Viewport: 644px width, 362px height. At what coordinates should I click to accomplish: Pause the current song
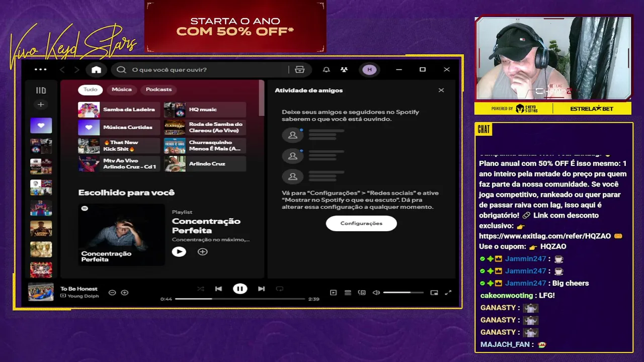(240, 289)
